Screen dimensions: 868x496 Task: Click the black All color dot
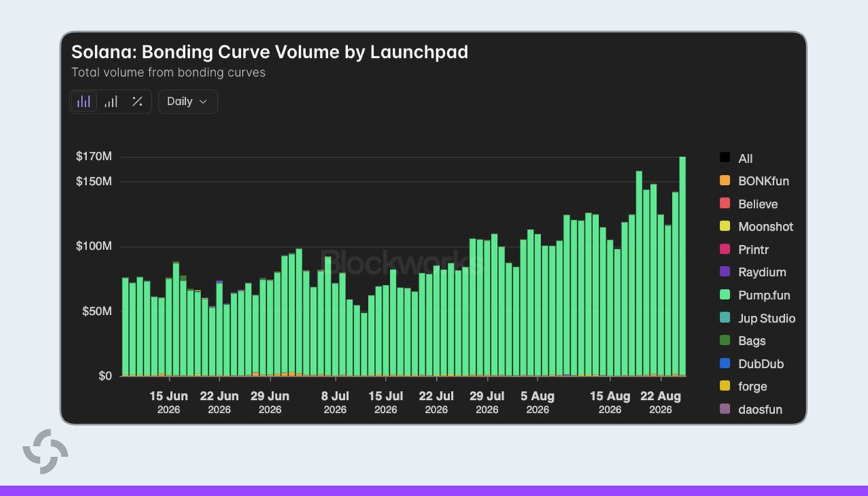pos(724,158)
